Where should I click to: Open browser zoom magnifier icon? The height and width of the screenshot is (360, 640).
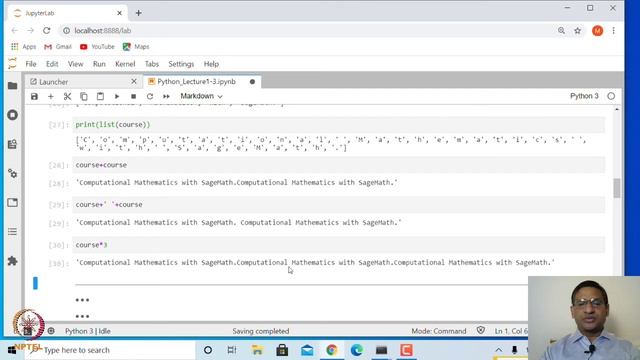click(x=562, y=31)
